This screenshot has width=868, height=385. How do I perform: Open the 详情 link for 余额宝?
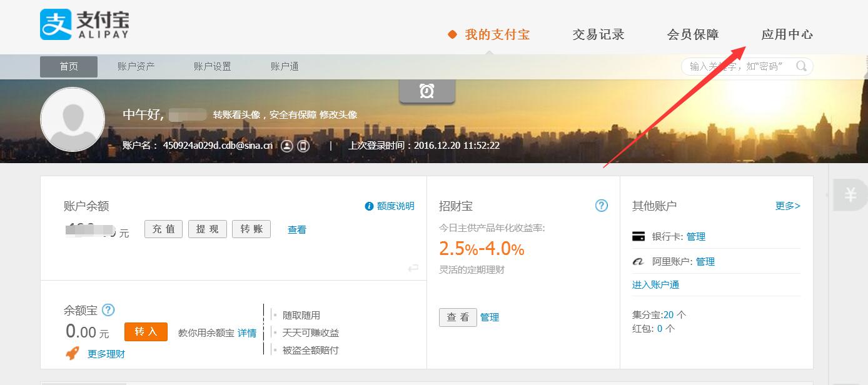pos(247,332)
